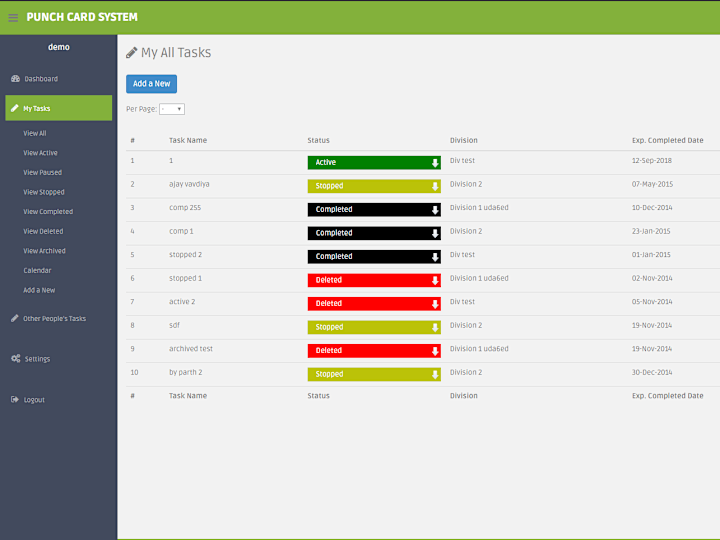Open Calendar from sidebar

point(37,270)
